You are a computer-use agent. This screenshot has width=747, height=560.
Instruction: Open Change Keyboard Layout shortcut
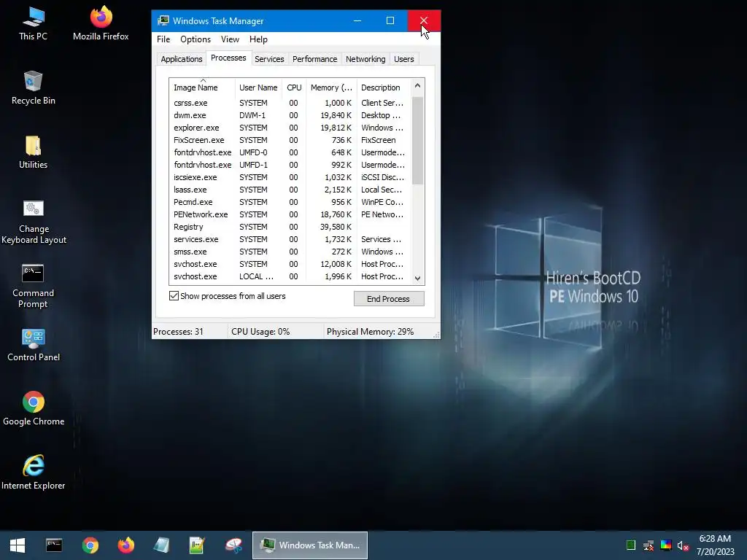tap(34, 222)
